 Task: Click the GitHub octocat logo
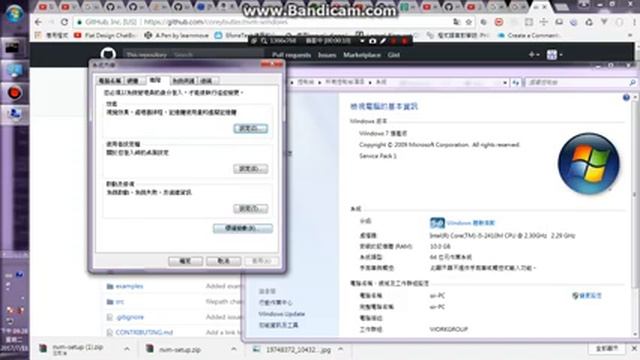(108, 54)
